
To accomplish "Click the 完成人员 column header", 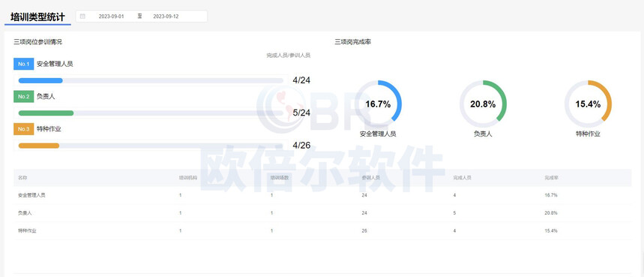I will tap(462, 178).
